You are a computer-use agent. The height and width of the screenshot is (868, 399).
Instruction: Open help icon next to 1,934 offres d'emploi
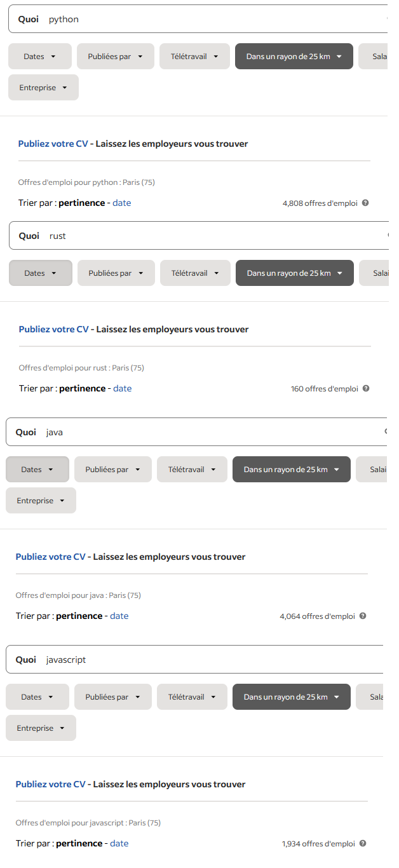[x=363, y=843]
